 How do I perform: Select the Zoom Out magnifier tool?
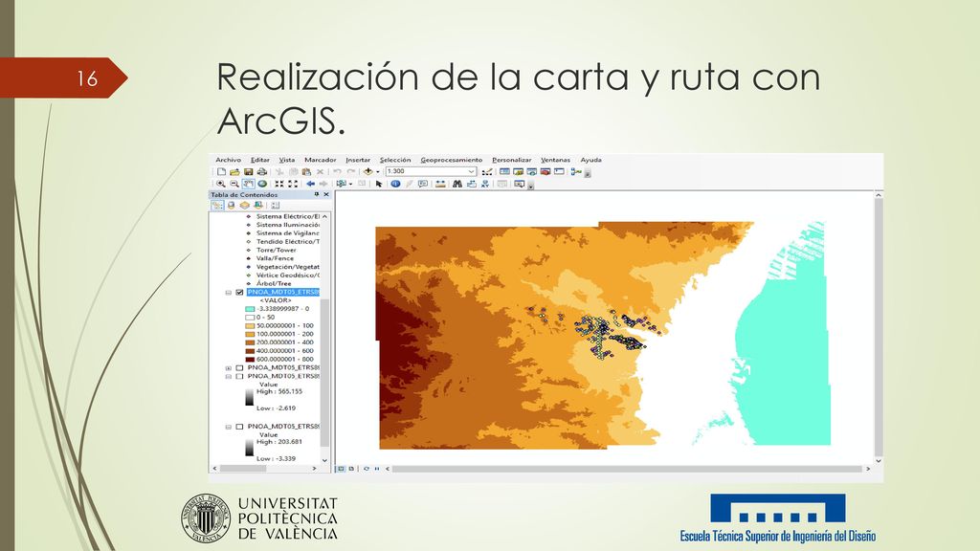(234, 184)
